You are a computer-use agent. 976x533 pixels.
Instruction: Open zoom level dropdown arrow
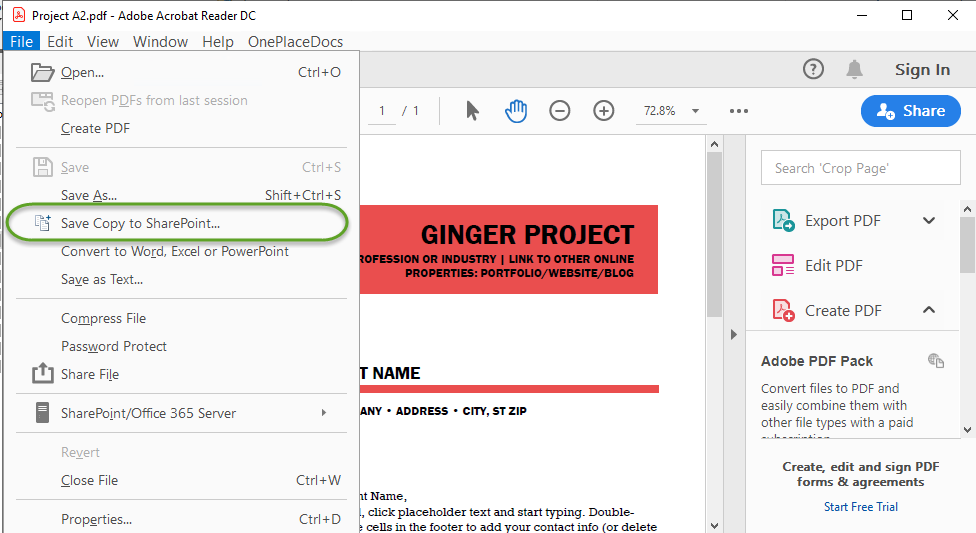coord(695,111)
